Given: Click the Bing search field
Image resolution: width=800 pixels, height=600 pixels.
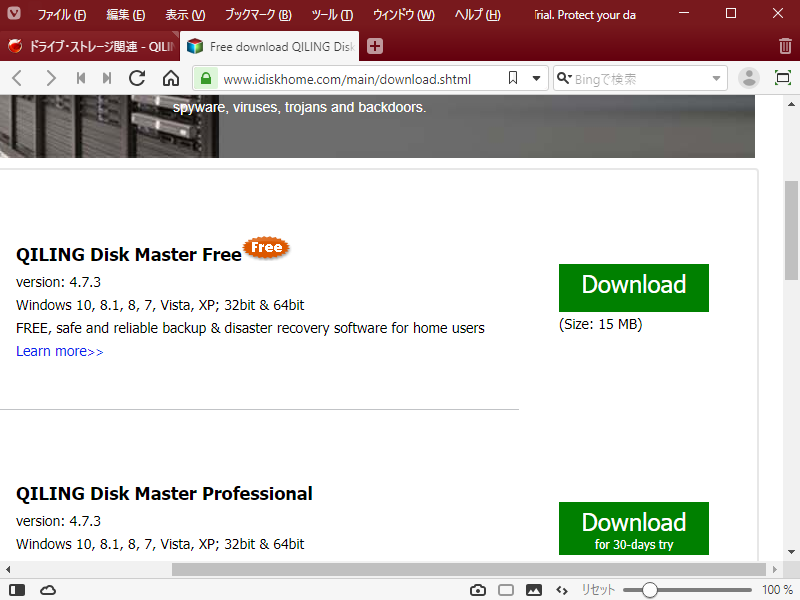Looking at the screenshot, I should tap(640, 79).
